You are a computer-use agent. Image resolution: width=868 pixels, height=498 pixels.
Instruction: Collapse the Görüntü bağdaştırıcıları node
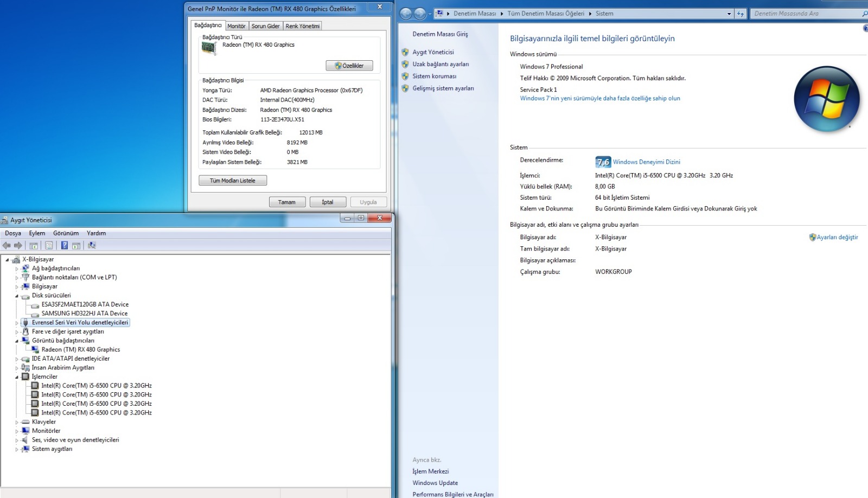[17, 341]
